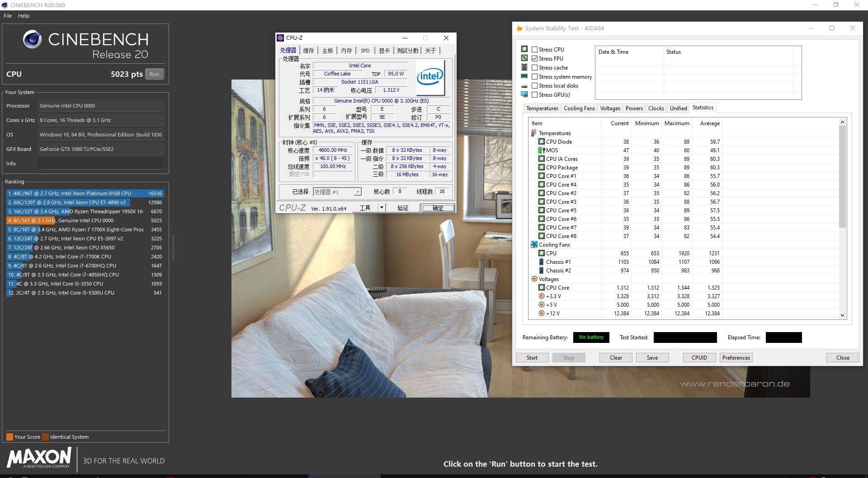This screenshot has width=868, height=478.
Task: Switch to the Temperatures tab in AIDA64
Action: click(x=542, y=108)
